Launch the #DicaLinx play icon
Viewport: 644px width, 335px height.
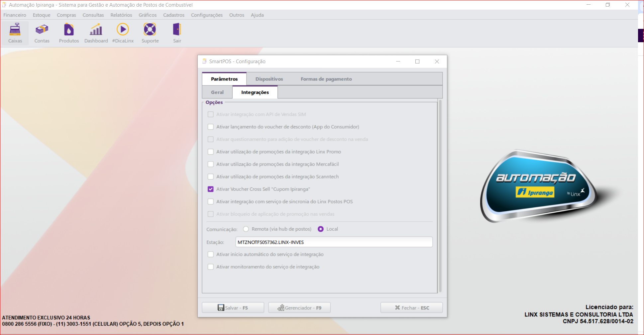123,33
